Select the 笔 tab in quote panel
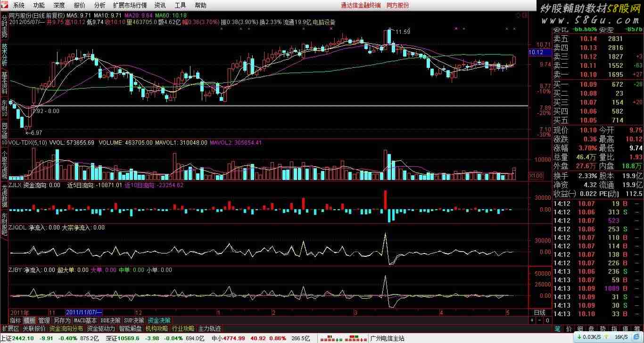Viewport: 644px width, 343px height. pos(557,328)
